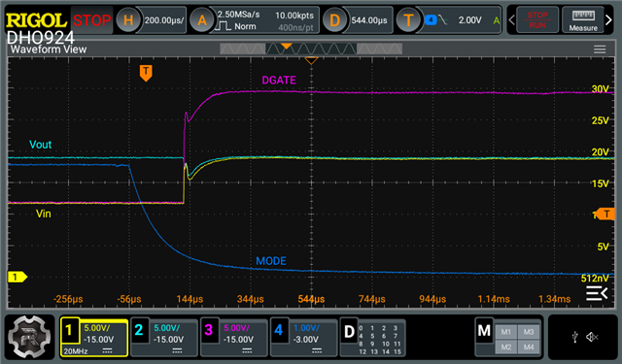The width and height of the screenshot is (622, 364).
Task: Toggle channel 2 with its cyan badge
Action: [138, 330]
